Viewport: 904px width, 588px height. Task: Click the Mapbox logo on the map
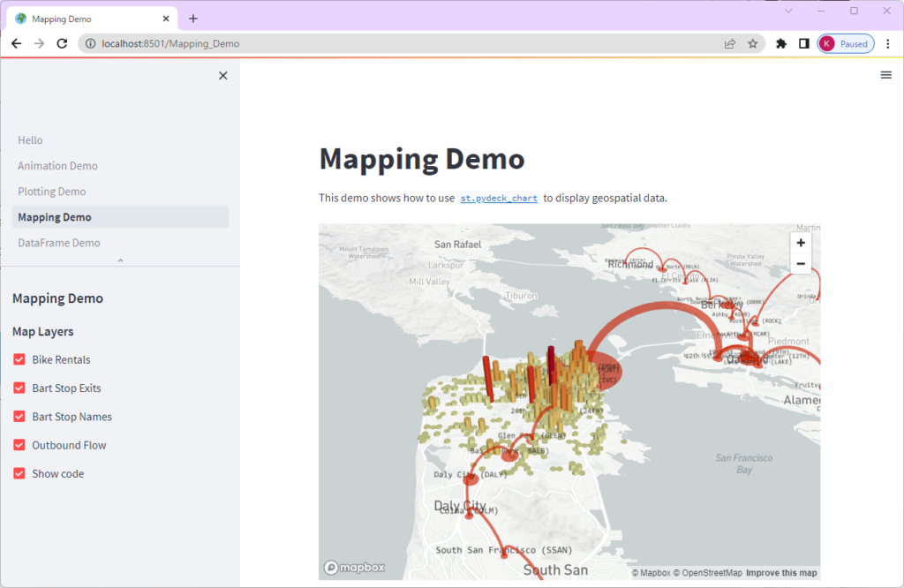pyautogui.click(x=354, y=568)
